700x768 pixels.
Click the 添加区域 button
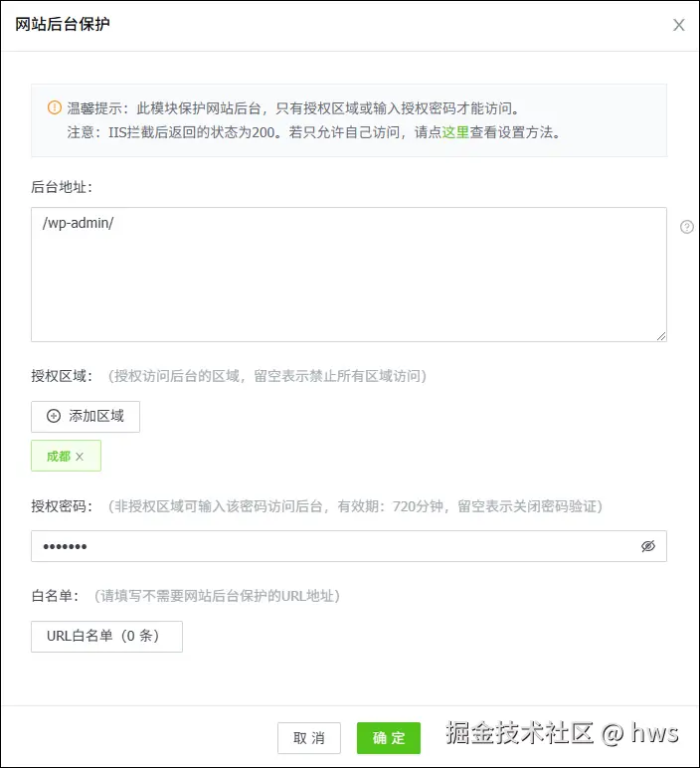(x=86, y=416)
